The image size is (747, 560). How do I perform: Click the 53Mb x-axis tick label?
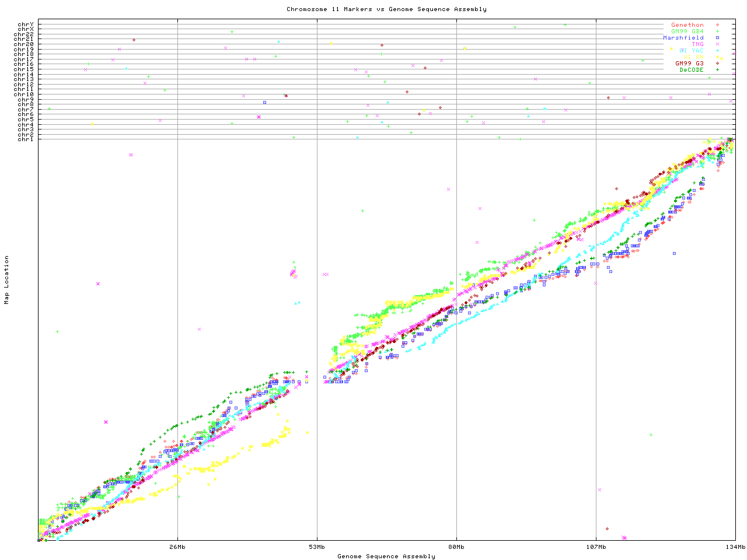pos(317,547)
